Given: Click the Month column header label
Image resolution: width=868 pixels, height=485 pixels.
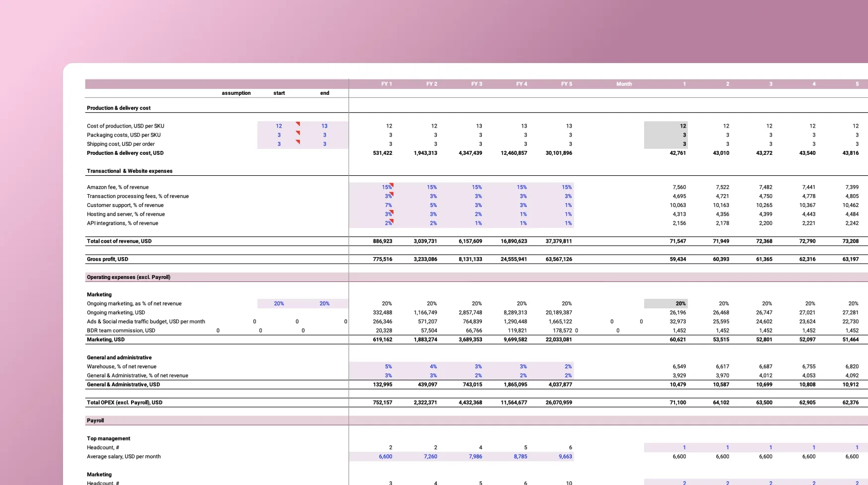Looking at the screenshot, I should pos(624,84).
